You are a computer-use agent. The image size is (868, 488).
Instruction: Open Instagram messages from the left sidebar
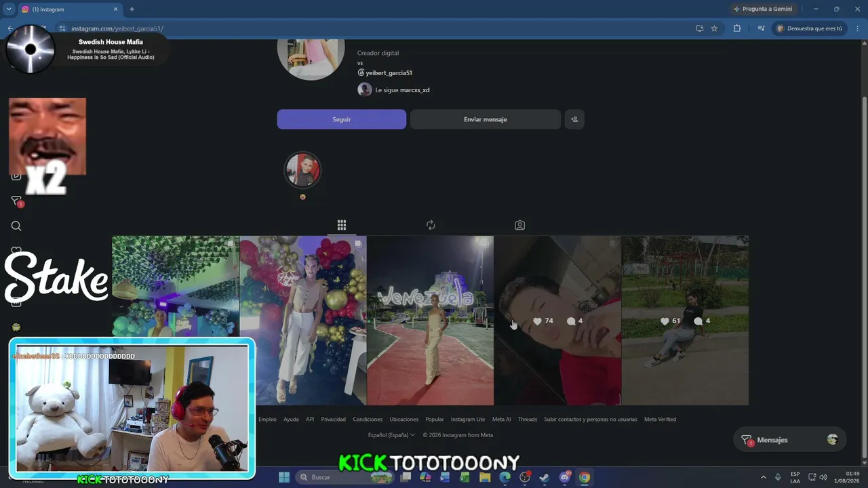pyautogui.click(x=16, y=201)
